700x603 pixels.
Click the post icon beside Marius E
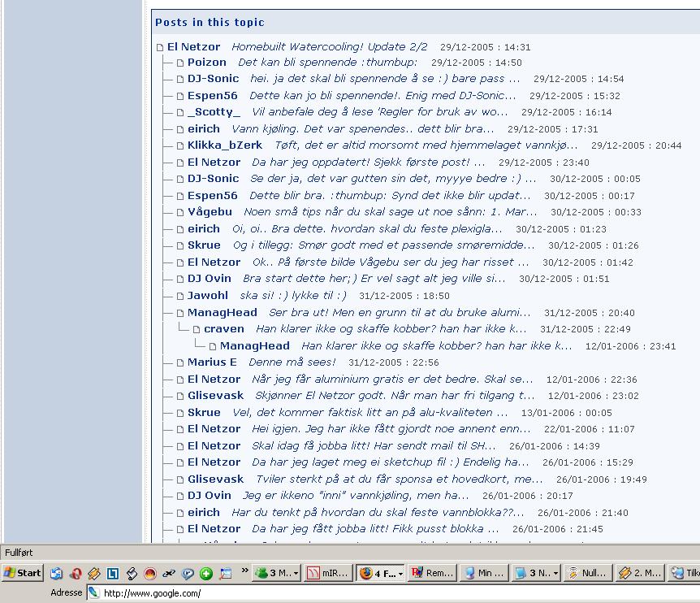(x=180, y=362)
